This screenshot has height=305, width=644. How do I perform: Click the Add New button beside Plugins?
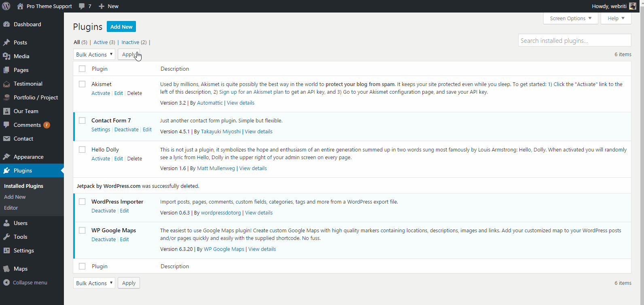(x=121, y=27)
